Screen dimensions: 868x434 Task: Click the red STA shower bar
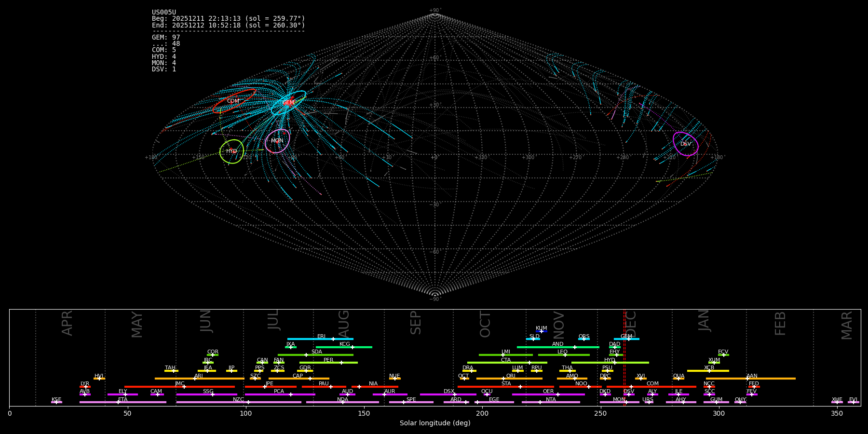pos(506,387)
